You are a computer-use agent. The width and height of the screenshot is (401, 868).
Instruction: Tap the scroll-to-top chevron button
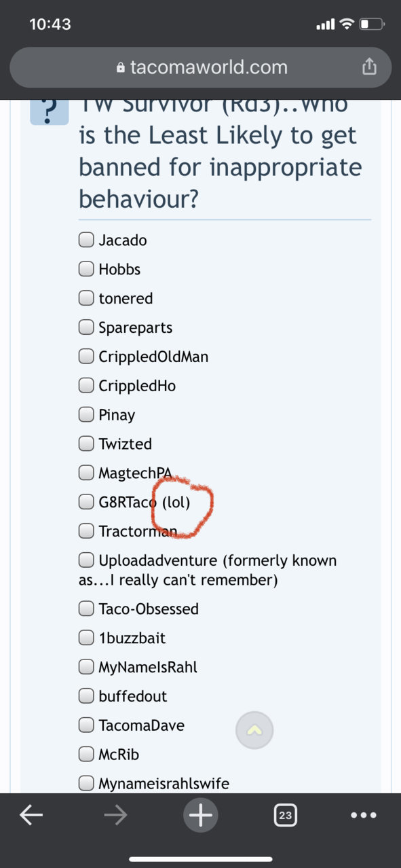[254, 730]
